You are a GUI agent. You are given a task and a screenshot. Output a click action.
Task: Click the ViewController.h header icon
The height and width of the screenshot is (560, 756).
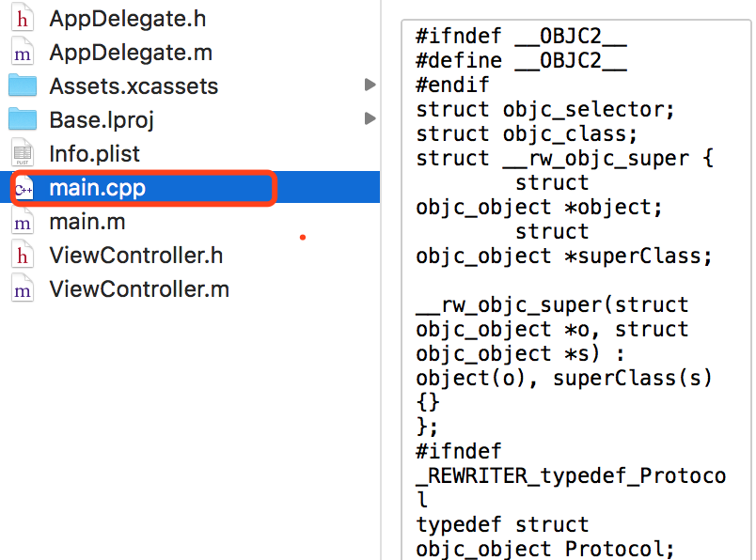coord(23,255)
